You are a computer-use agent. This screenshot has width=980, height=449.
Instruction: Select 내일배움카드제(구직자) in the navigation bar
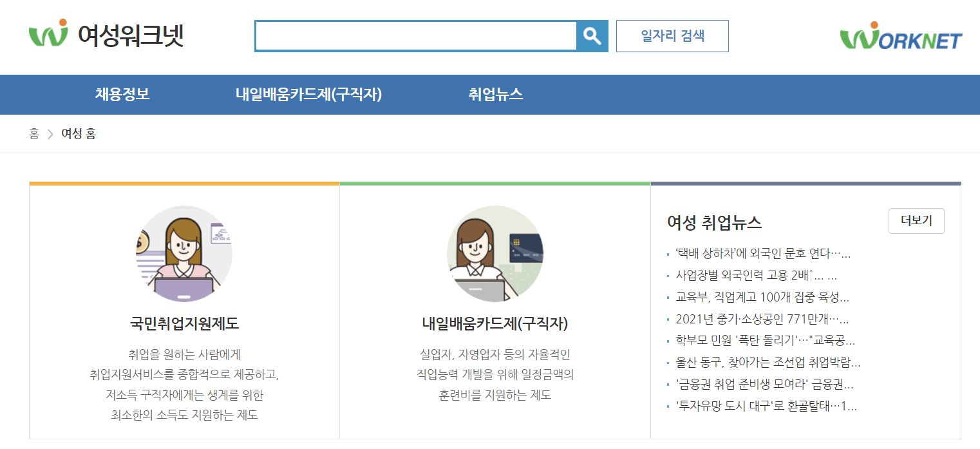tap(307, 94)
